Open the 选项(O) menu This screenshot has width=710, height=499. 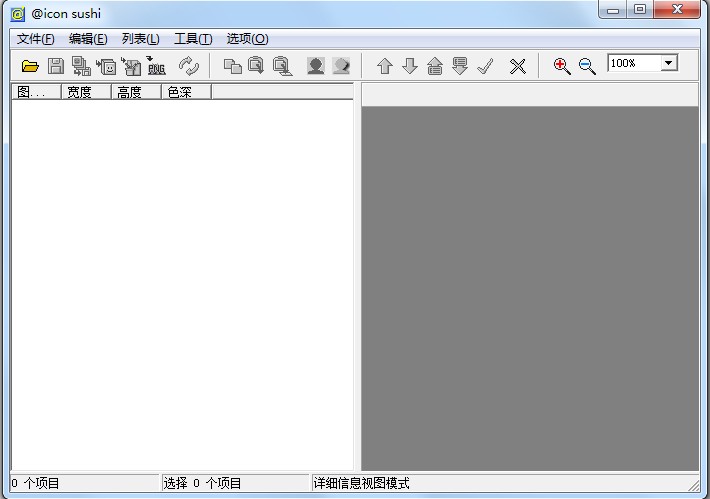click(247, 39)
